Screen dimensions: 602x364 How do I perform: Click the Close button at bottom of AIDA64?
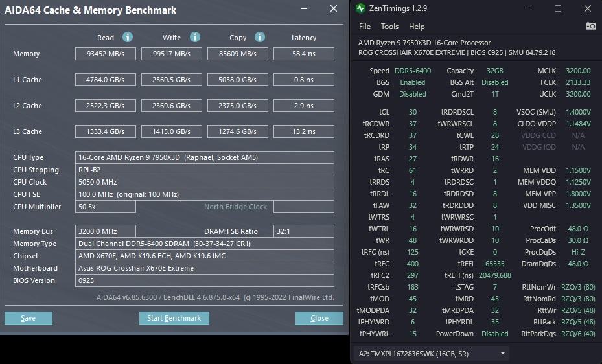[x=319, y=318]
